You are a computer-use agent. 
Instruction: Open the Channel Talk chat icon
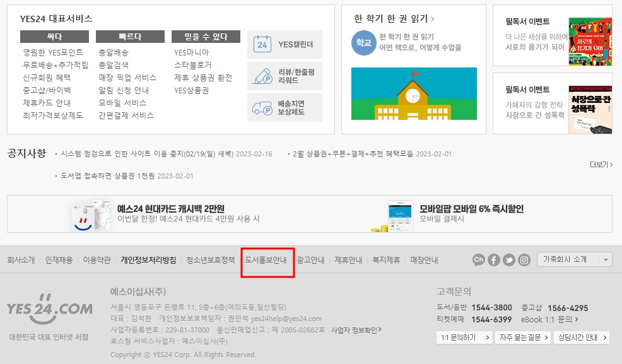click(x=479, y=259)
